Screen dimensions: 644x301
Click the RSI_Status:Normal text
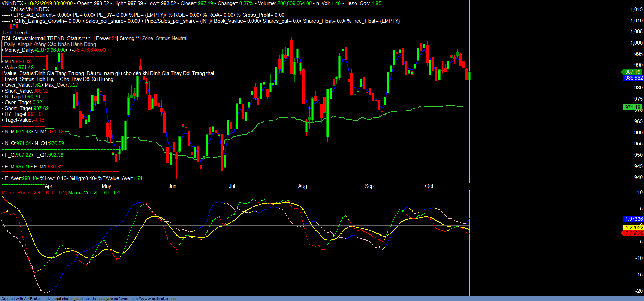23,38
